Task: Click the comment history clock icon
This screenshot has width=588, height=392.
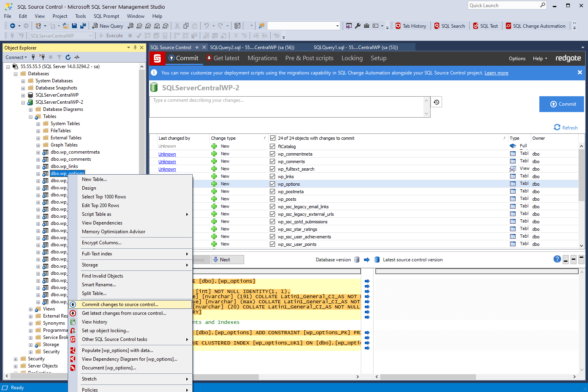Action: click(436, 102)
